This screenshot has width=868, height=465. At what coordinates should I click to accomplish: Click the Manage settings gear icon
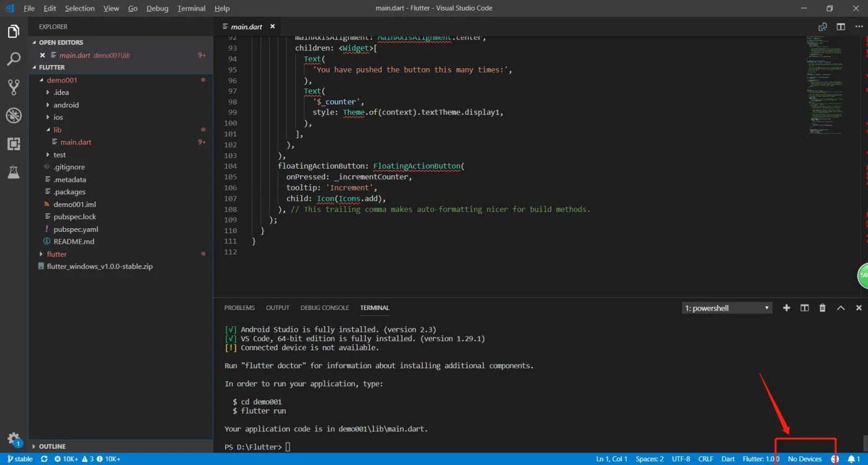point(14,439)
